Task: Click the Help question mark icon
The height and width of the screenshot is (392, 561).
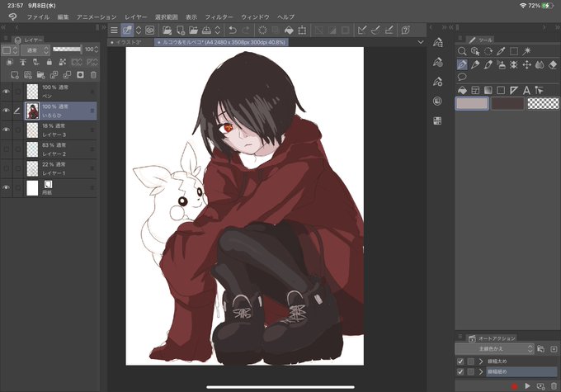Action: 406,30
